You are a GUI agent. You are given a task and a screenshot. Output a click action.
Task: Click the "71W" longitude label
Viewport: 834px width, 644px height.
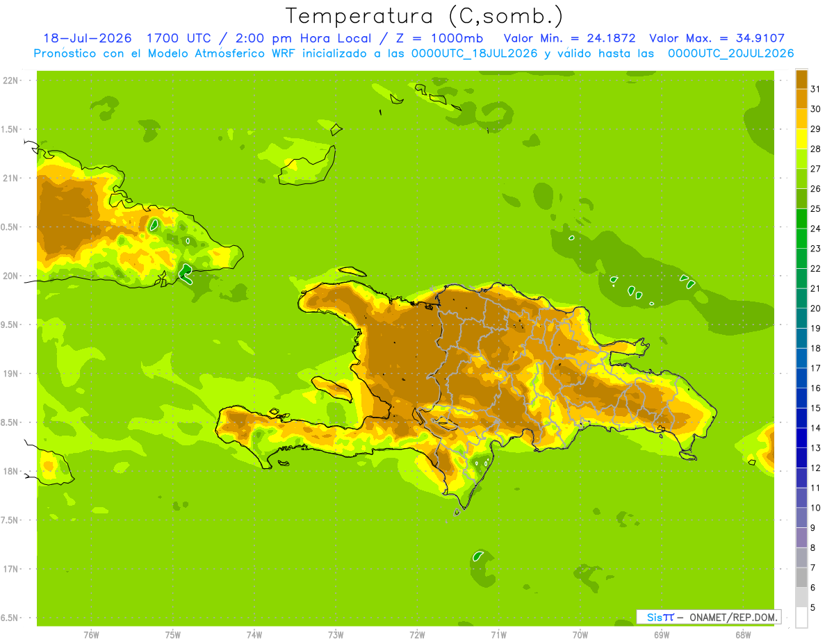point(498,634)
